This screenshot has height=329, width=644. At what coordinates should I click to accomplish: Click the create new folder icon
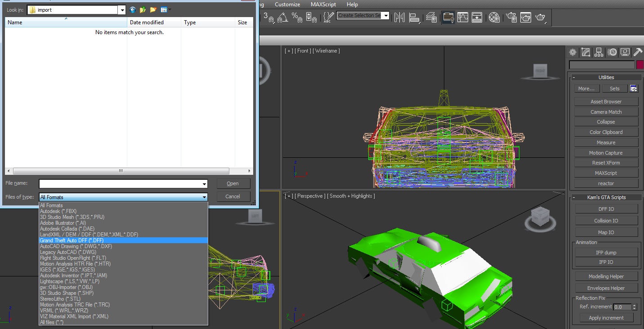(x=153, y=9)
